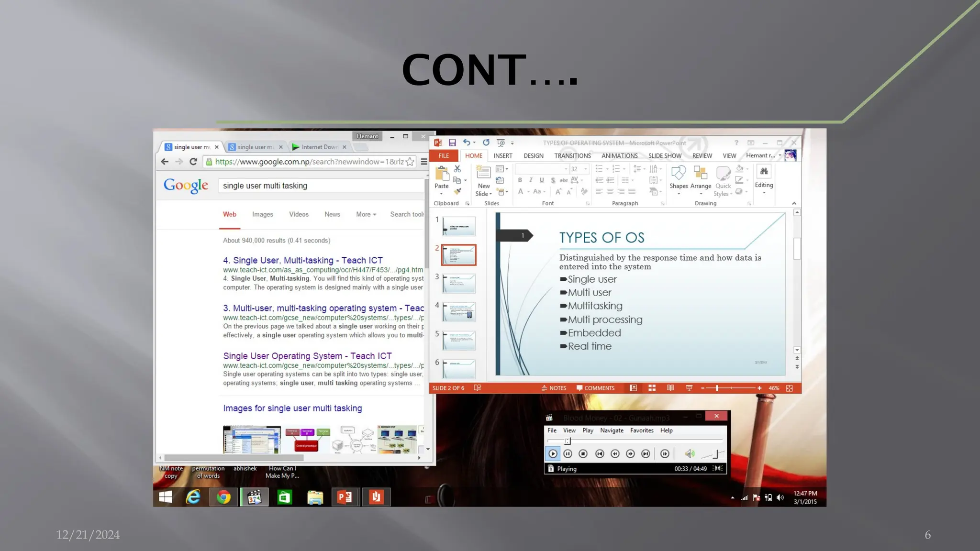Toggle the Notes pane in status bar
The image size is (980, 551).
(554, 388)
